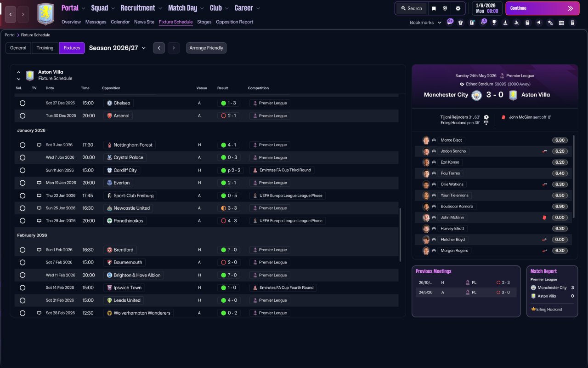Select the radio button for Crystal Palace fixture

pos(23,157)
